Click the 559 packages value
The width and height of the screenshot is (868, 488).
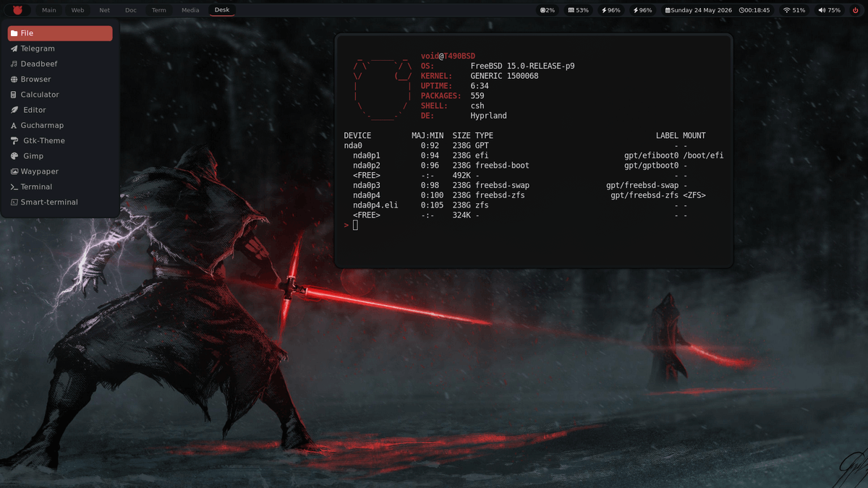(x=477, y=95)
